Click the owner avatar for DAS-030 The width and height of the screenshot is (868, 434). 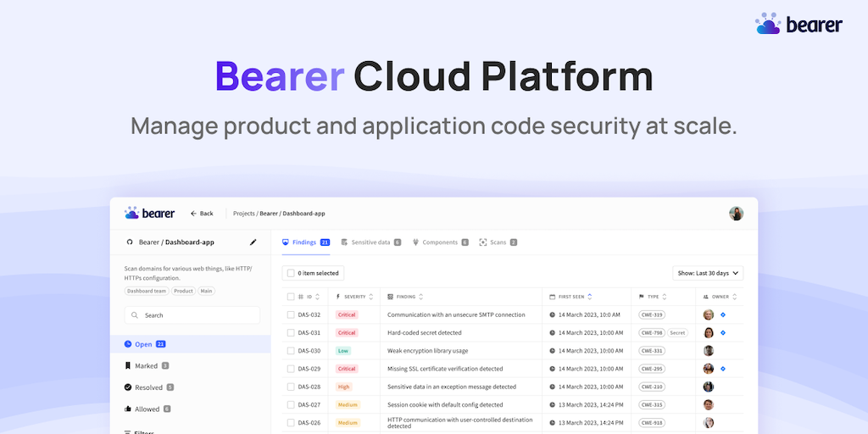pyautogui.click(x=709, y=351)
